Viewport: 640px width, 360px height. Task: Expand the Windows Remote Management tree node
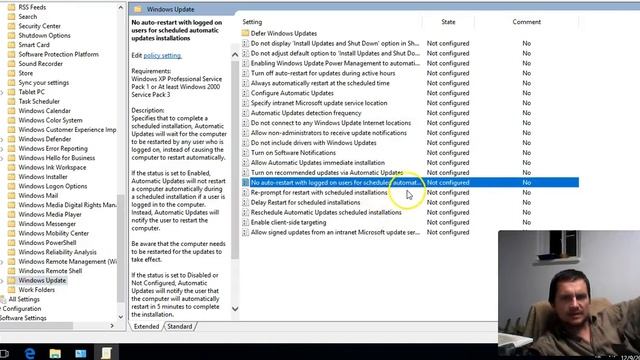point(2,262)
